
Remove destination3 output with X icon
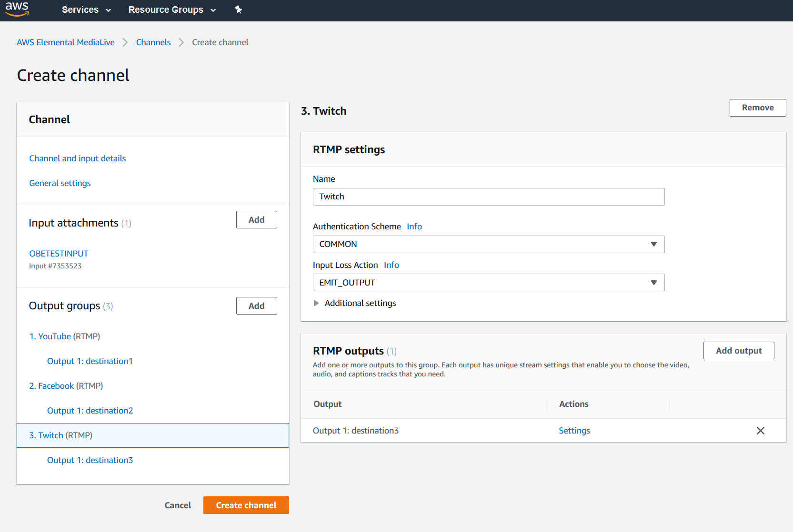(761, 431)
